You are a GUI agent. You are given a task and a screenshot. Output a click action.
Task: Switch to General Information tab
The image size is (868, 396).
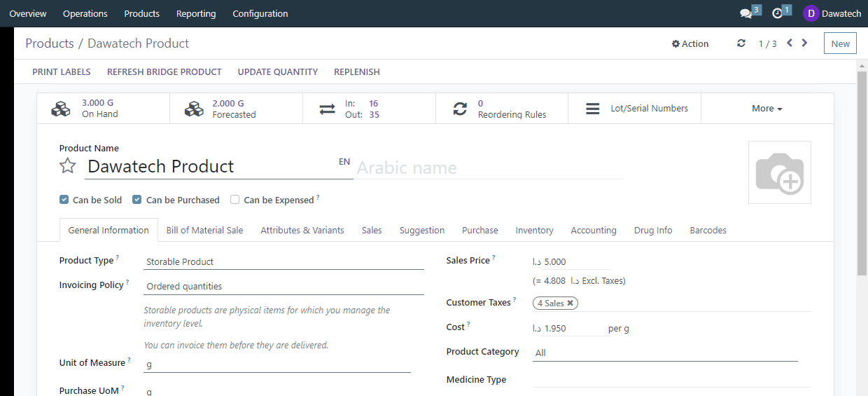(108, 230)
